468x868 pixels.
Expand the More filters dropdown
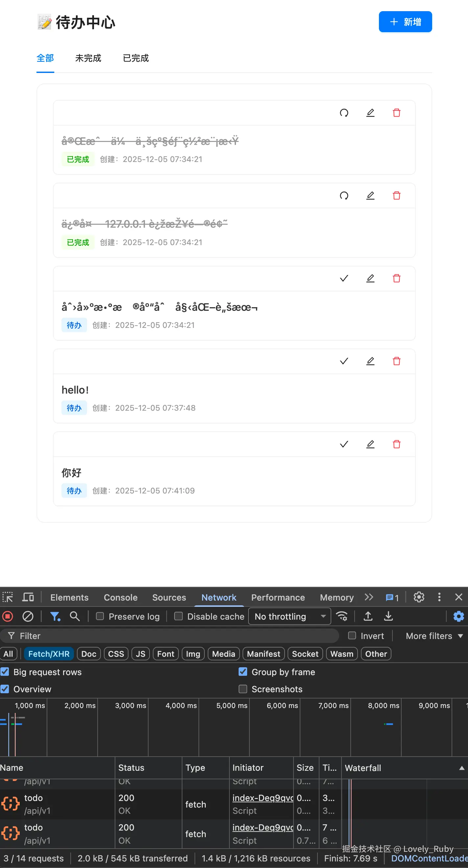point(434,636)
